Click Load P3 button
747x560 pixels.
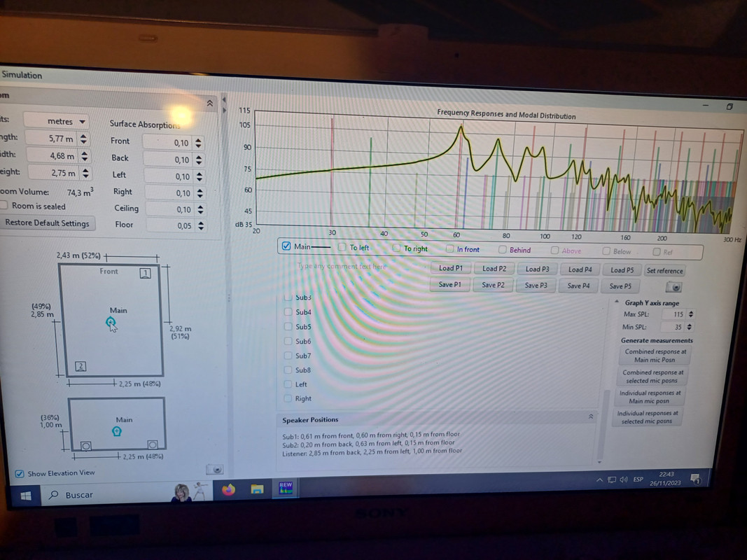coord(537,269)
